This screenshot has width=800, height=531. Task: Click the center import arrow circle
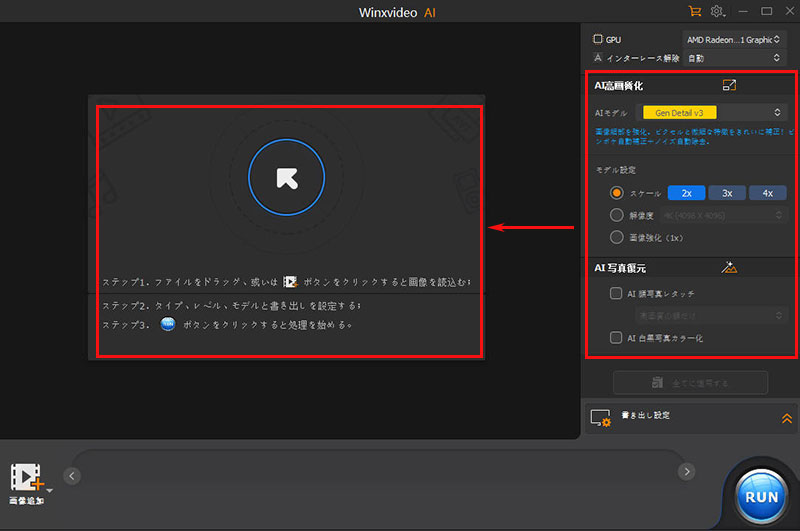click(286, 177)
